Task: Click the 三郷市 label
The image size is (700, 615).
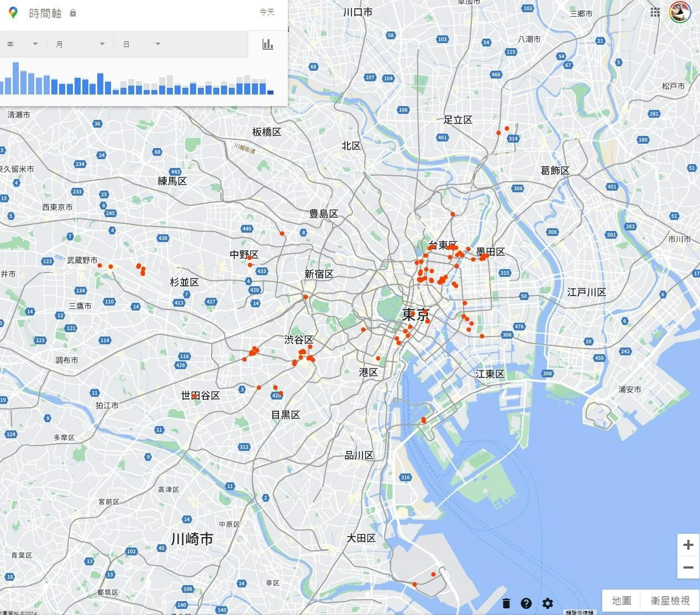Action: pos(581,13)
